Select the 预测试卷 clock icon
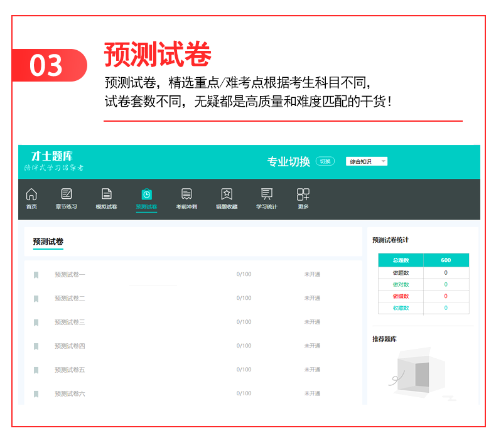The height and width of the screenshot is (448, 496). pyautogui.click(x=146, y=194)
